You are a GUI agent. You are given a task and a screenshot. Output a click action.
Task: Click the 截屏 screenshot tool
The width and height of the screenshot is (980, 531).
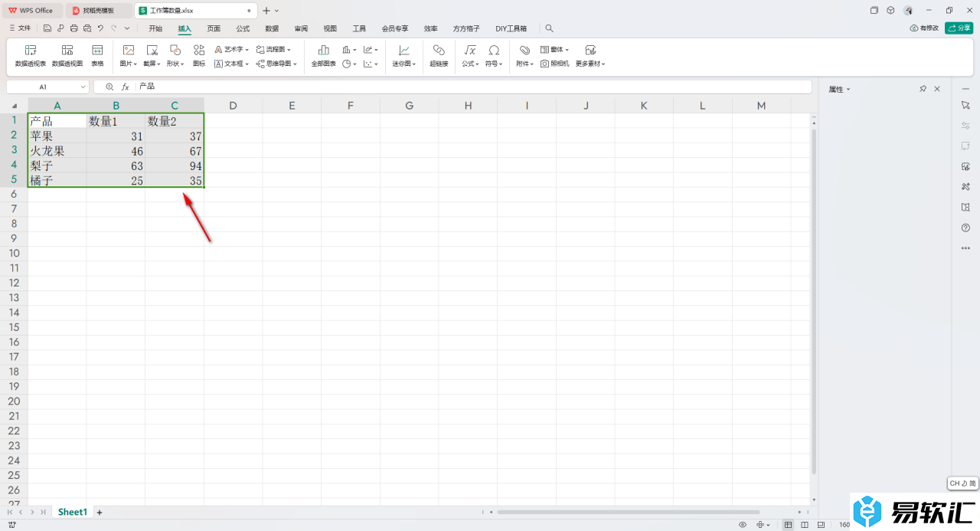[152, 55]
